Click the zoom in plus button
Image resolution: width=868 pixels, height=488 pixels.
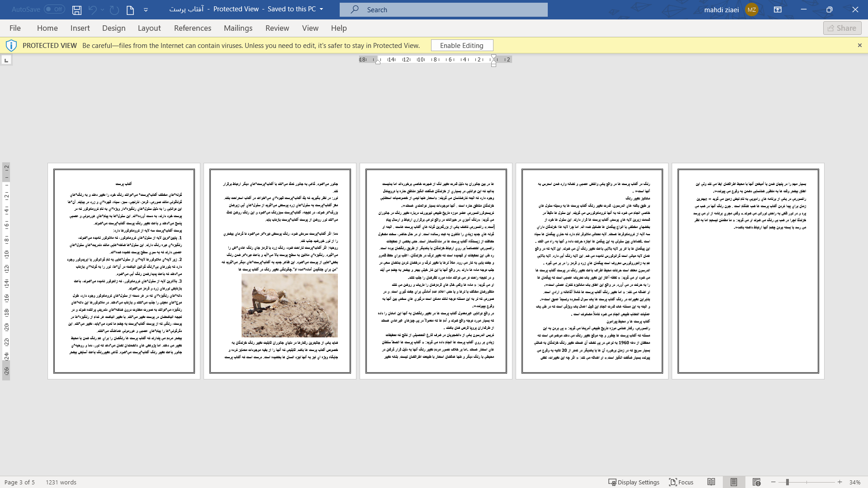[x=840, y=482]
